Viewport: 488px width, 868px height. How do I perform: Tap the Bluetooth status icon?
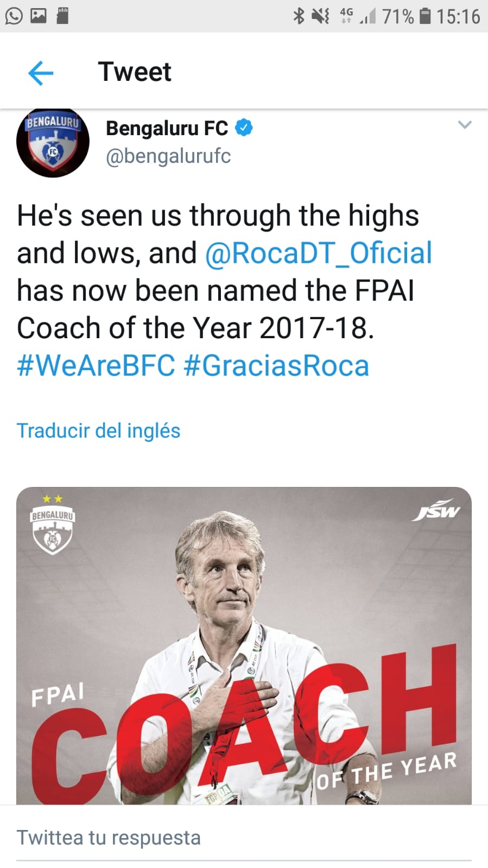click(299, 16)
